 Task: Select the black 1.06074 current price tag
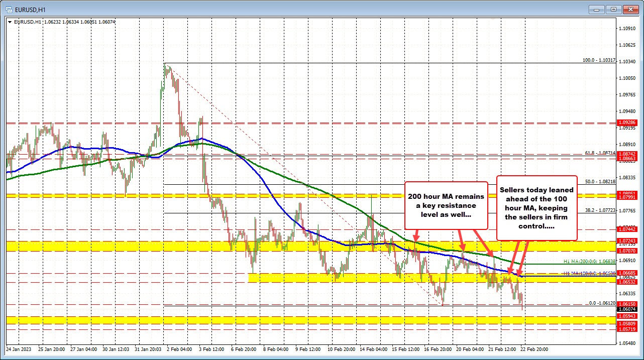tap(627, 310)
